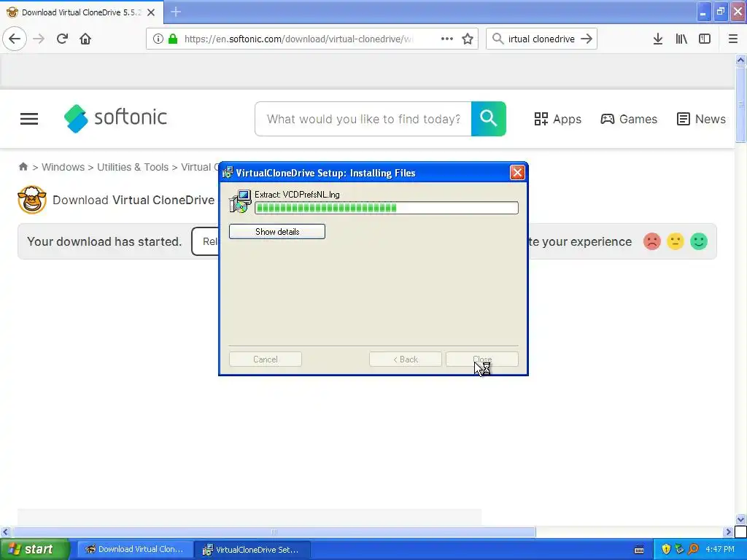Switch to VirtualCloneDrive Set taskbar item
747x560 pixels.
click(x=252, y=549)
